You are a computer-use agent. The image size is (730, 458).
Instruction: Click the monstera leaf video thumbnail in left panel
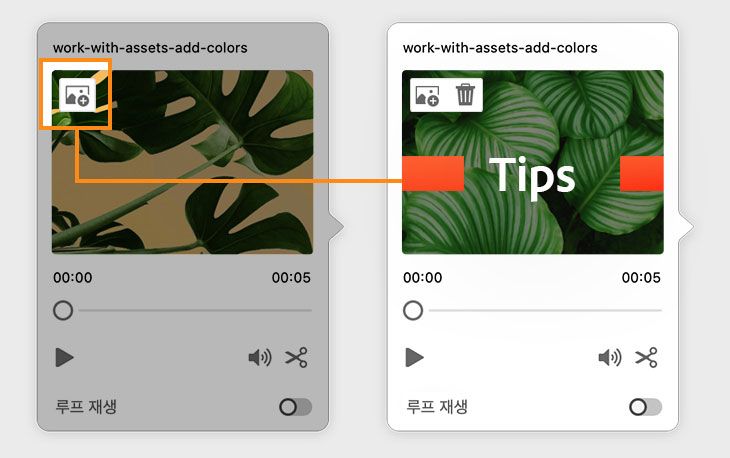click(182, 162)
